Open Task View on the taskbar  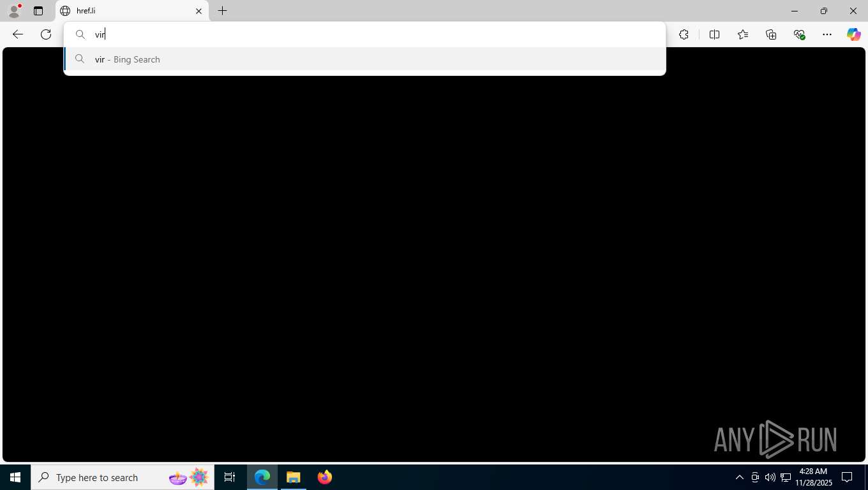(230, 477)
